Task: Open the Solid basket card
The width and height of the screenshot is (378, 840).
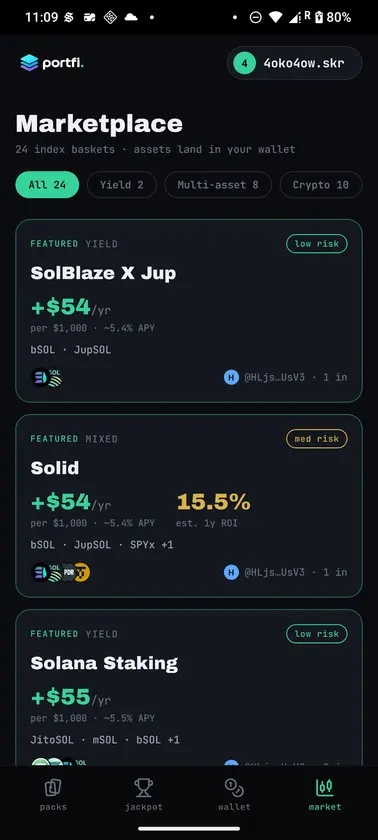Action: point(189,506)
